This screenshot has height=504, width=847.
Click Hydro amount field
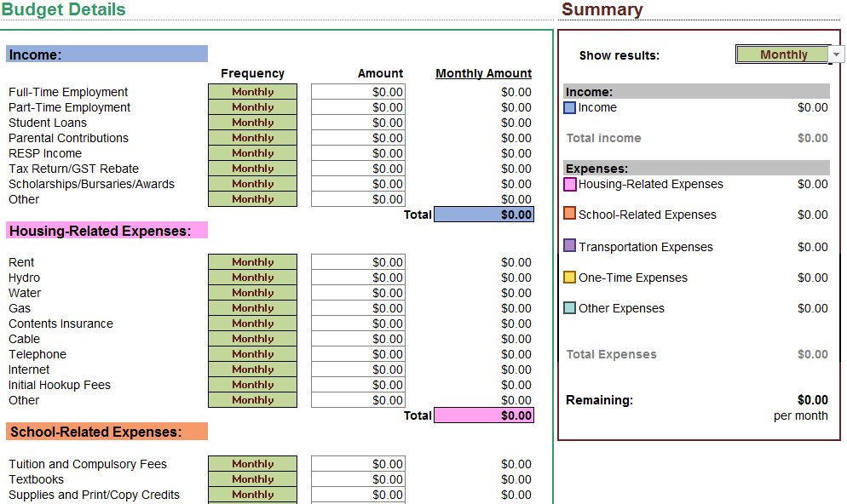[x=358, y=278]
